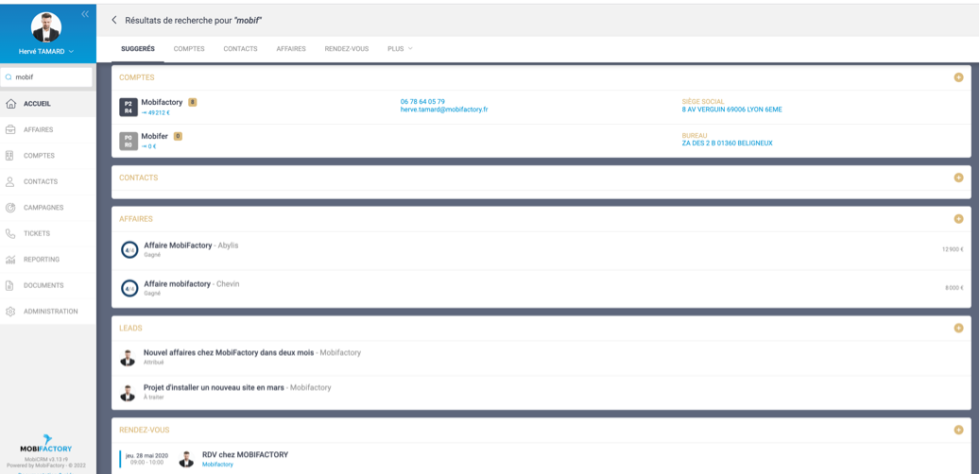Viewport: 980px width, 474px height.
Task: Click the herve.tamard@mobifactory.fr email link
Action: 443,110
